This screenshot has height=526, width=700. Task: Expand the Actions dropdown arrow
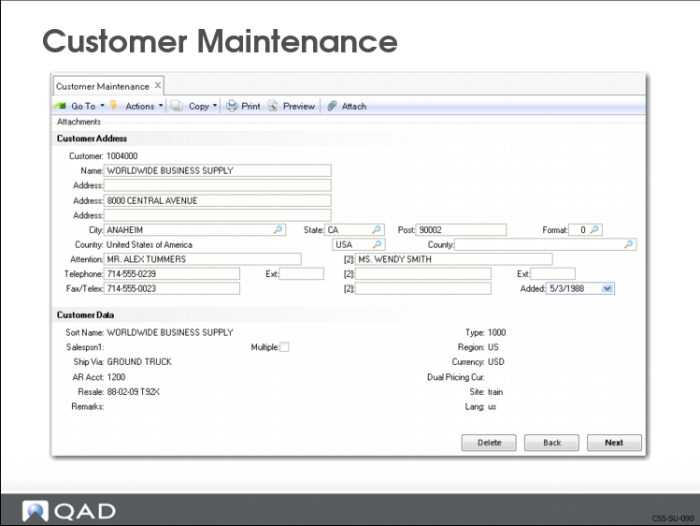(161, 106)
